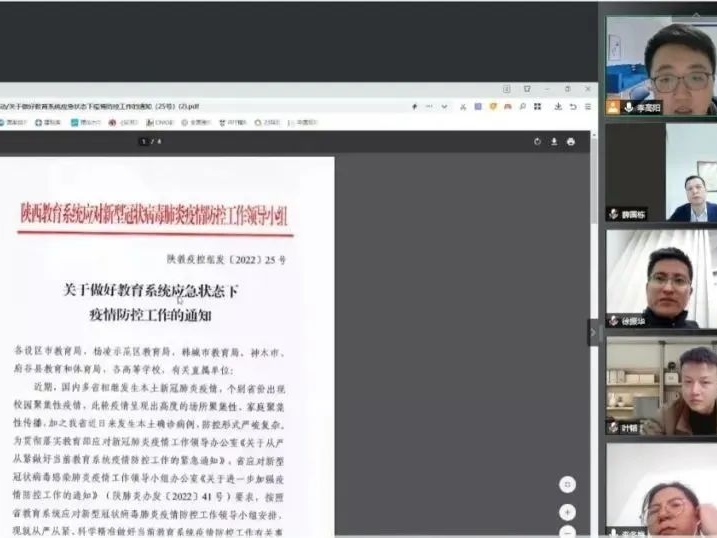
Task: Click document number 陕教疫控组发〔2022〕25号
Action: 226,260
